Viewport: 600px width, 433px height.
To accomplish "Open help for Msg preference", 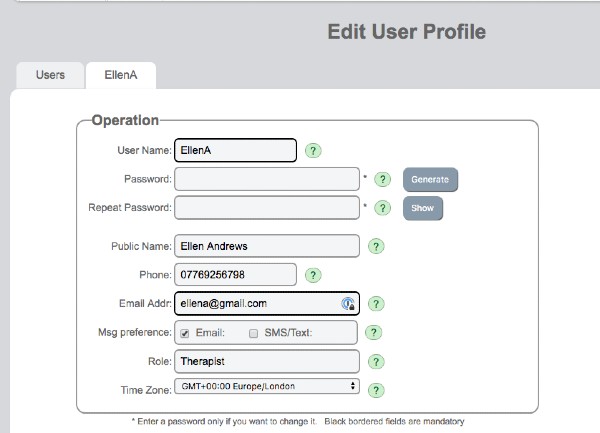I will click(373, 332).
